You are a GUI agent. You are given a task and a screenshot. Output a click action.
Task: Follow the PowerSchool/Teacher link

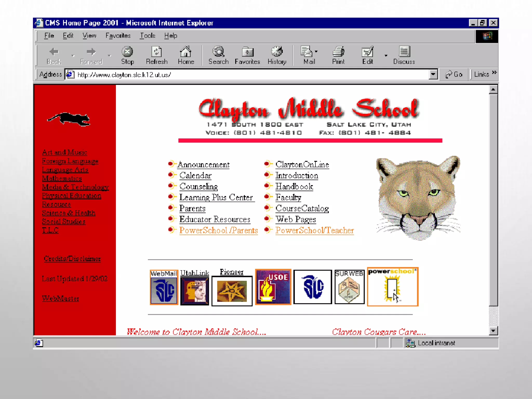coord(314,230)
